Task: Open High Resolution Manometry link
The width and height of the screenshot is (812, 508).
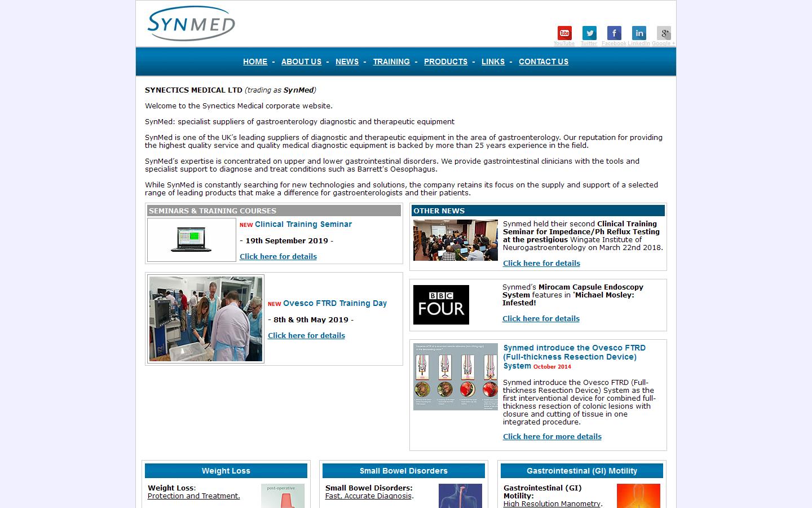Action: [x=552, y=503]
